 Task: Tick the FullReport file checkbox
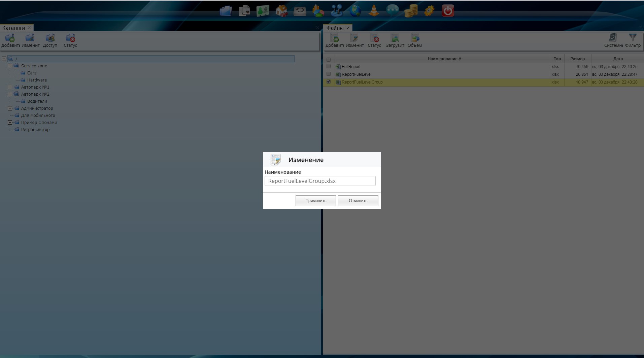coord(329,66)
